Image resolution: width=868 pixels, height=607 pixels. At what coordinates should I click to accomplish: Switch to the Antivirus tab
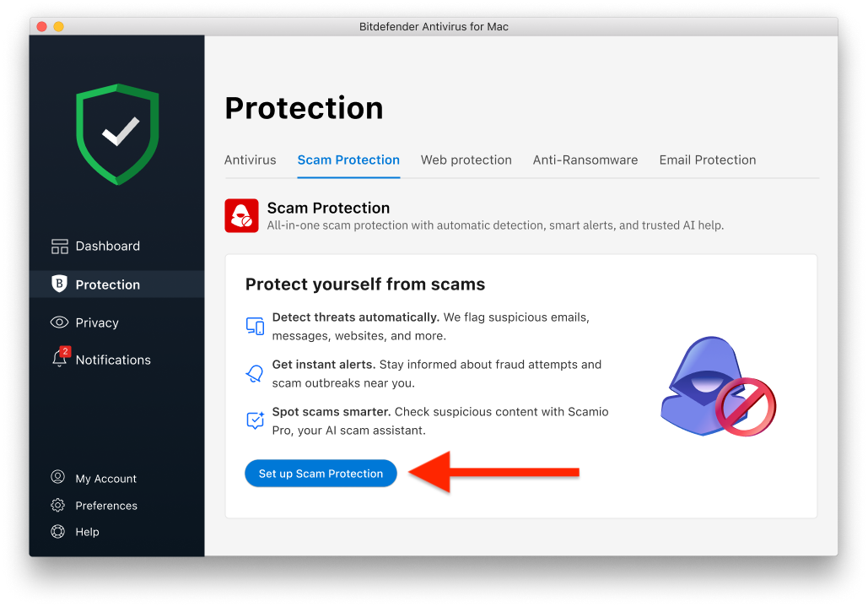click(x=250, y=160)
